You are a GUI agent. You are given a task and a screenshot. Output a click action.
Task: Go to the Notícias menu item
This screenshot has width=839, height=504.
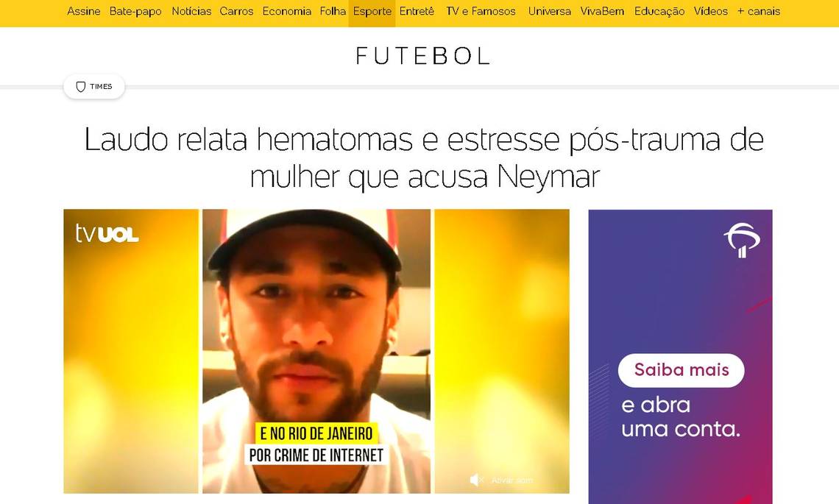[191, 11]
